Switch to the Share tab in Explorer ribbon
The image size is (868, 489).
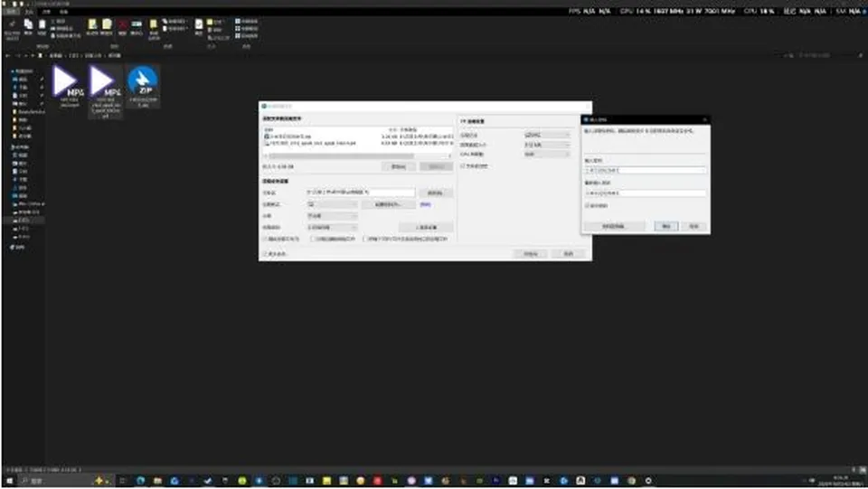tap(46, 11)
